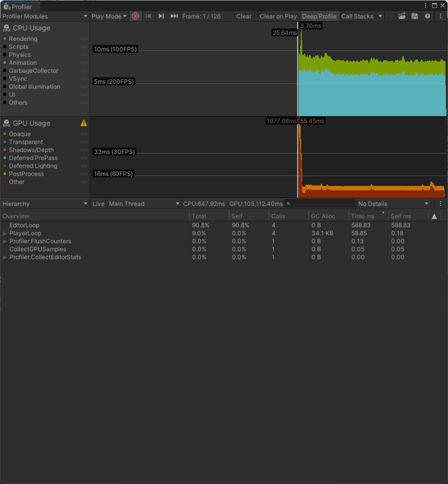The height and width of the screenshot is (484, 448).
Task: Grab the Opaque reorder handle
Action: (x=84, y=134)
